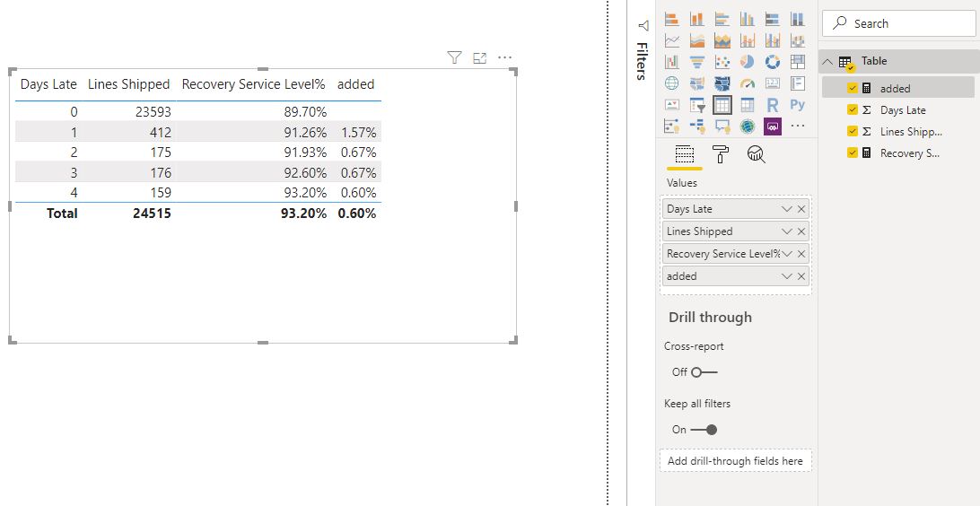Select the gauge visual
Screen dimensions: 980x506
click(x=747, y=83)
